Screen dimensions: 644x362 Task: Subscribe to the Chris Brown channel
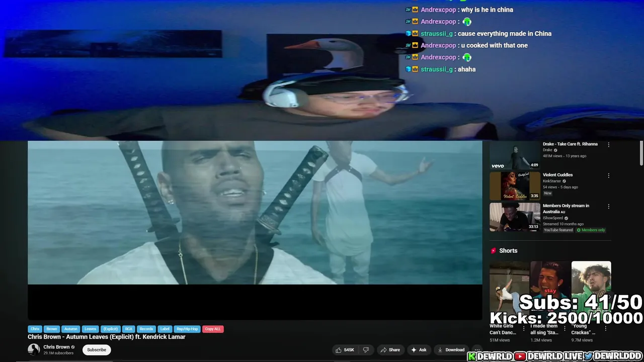pos(97,350)
